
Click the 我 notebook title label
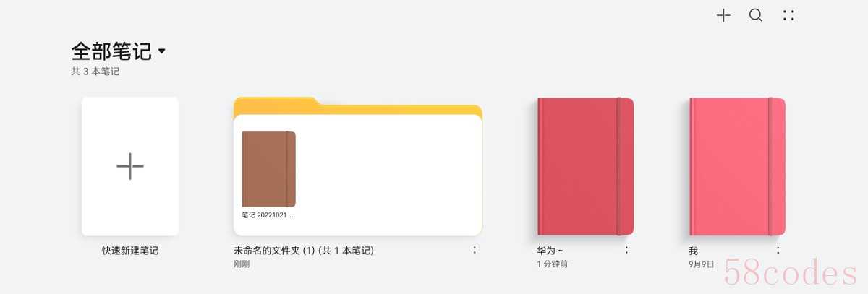coord(694,251)
